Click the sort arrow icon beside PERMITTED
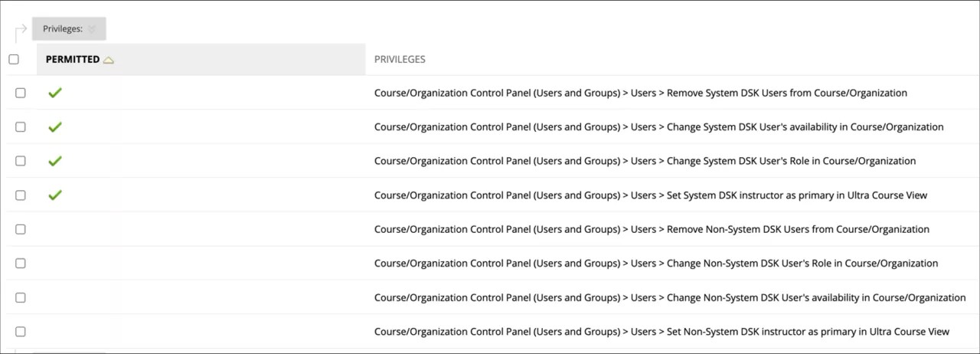The width and height of the screenshot is (980, 354). (x=109, y=60)
